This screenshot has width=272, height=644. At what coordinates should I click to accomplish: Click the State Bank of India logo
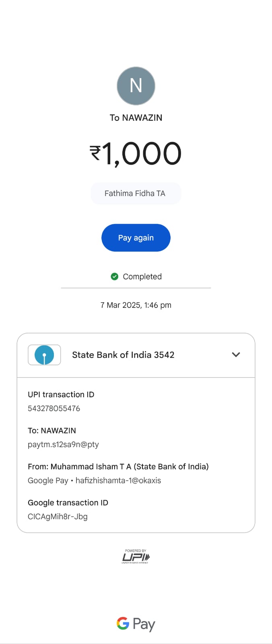(44, 355)
